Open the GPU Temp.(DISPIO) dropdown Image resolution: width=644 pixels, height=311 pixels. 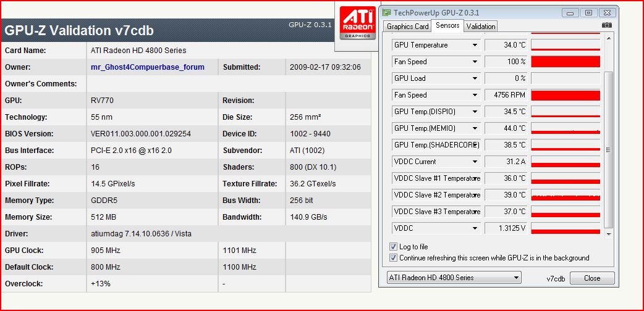click(x=475, y=112)
